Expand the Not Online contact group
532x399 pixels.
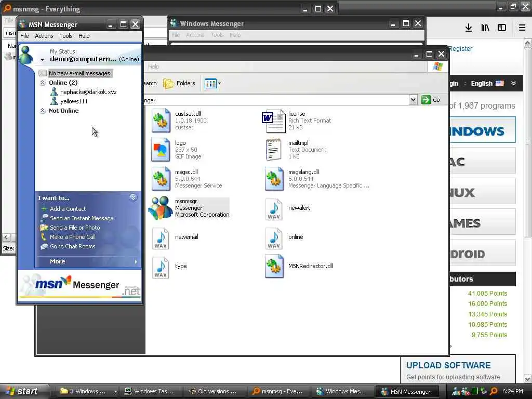(43, 111)
